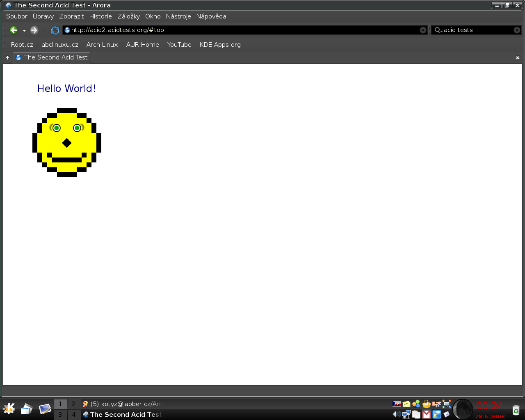Select 'The Second Acid Test' taskbar entry

[x=122, y=415]
